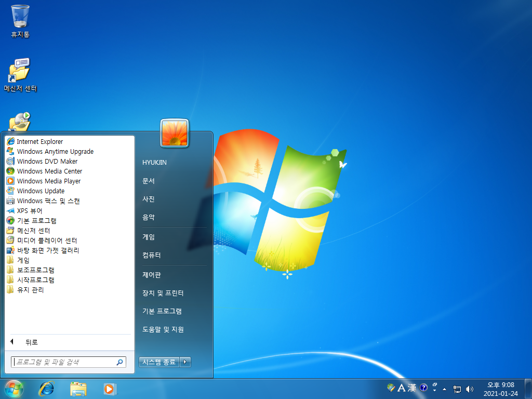The height and width of the screenshot is (399, 532).
Task: Click the 시스템 종료 button
Action: (x=159, y=362)
